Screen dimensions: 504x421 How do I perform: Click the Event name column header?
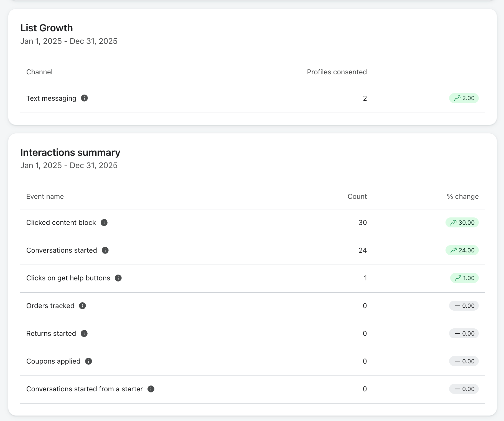tap(45, 197)
